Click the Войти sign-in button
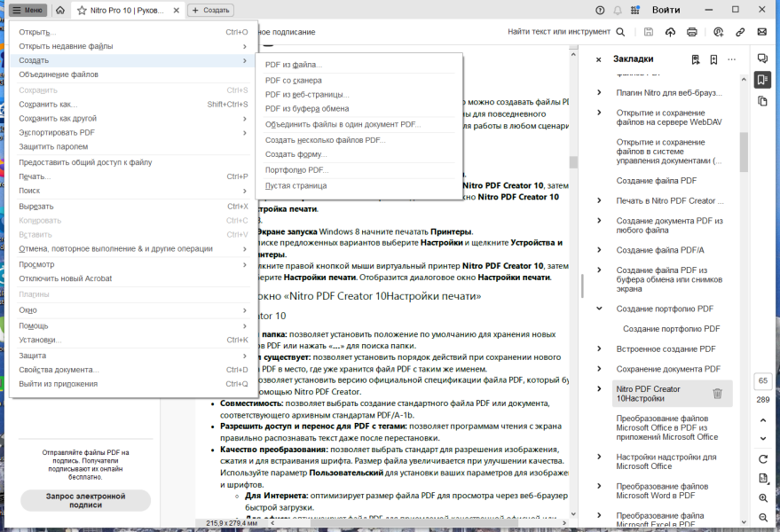The height and width of the screenshot is (532, 780). (666, 10)
